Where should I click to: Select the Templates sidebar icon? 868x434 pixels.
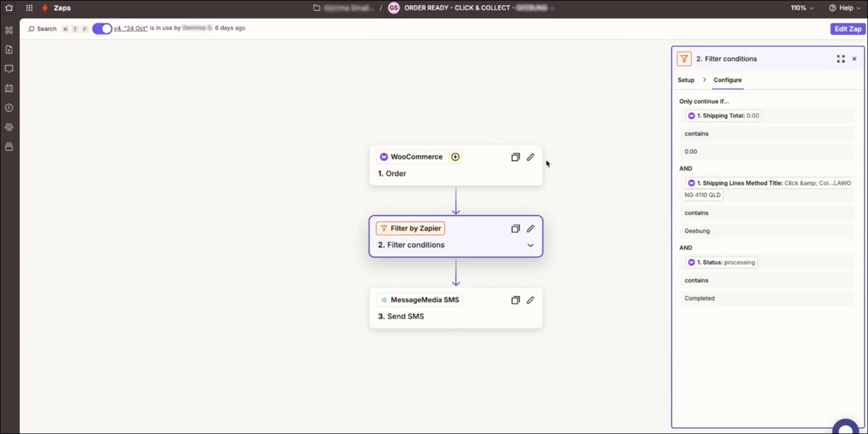point(9,50)
